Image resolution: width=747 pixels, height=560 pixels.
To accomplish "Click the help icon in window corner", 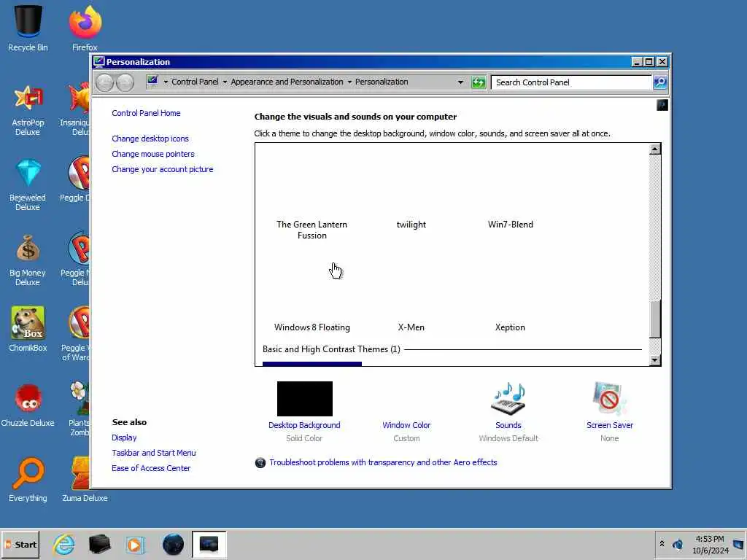I will [662, 105].
